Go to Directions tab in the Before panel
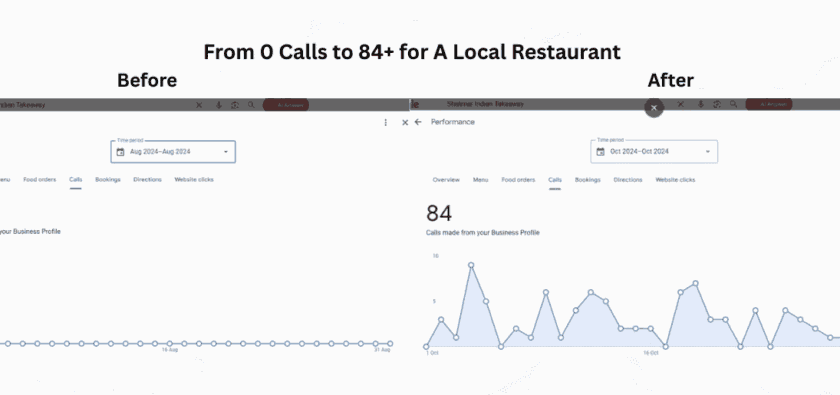The width and height of the screenshot is (840, 395). tap(147, 180)
